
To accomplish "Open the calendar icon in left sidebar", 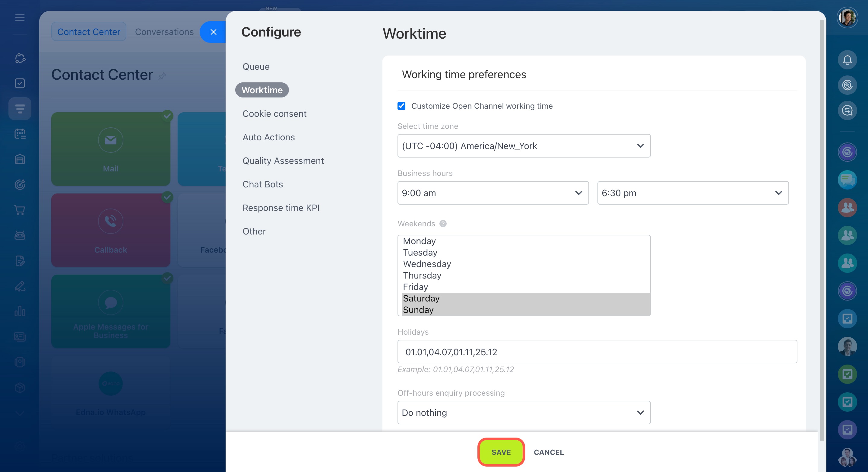I will click(x=20, y=134).
